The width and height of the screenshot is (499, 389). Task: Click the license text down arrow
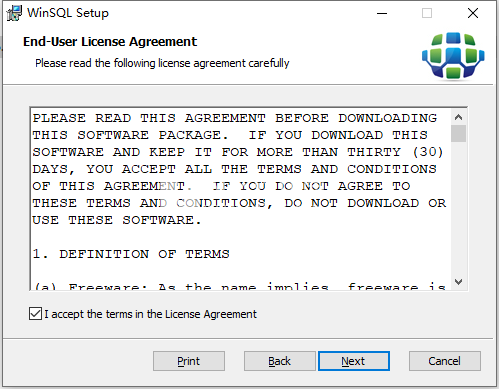tap(458, 282)
